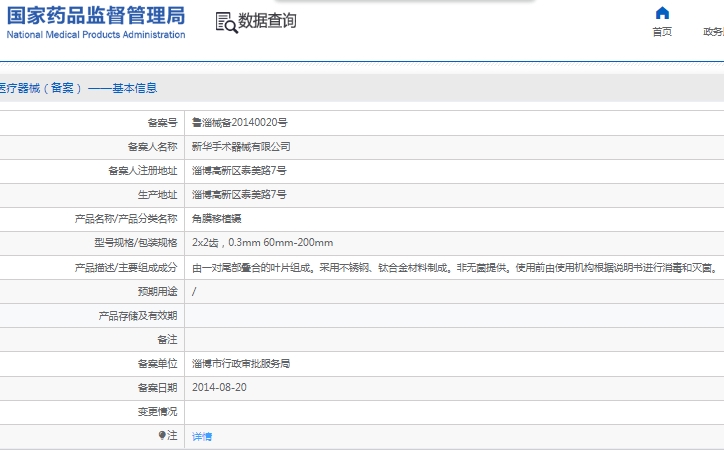Click the 变更情况 label
Screen dimensions: 724x453
(157, 411)
